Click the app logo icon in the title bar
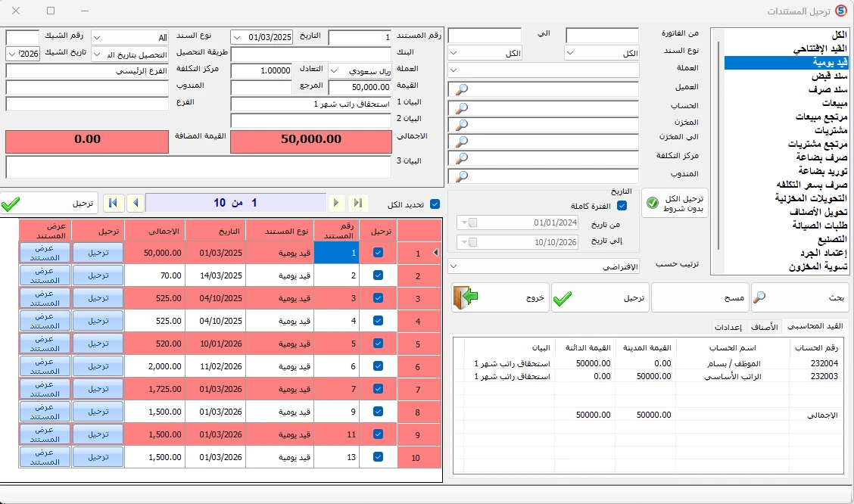Image resolution: width=854 pixels, height=504 pixels. (x=841, y=11)
